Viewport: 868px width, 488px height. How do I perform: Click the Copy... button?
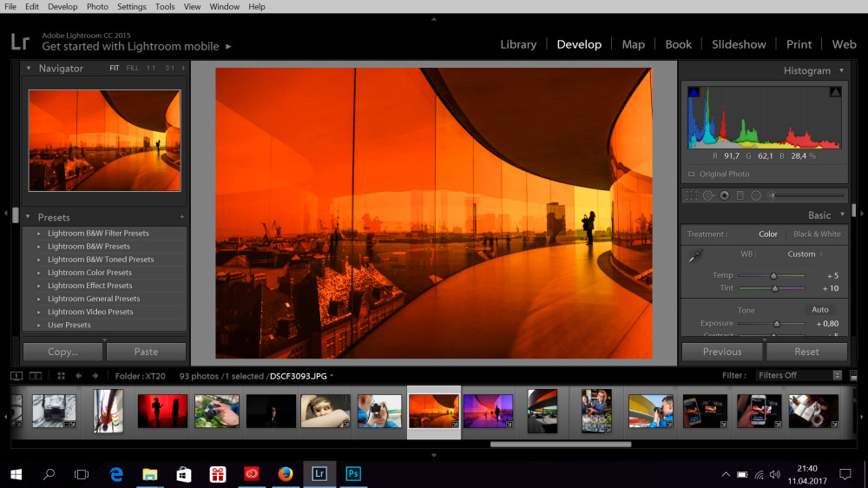click(62, 352)
